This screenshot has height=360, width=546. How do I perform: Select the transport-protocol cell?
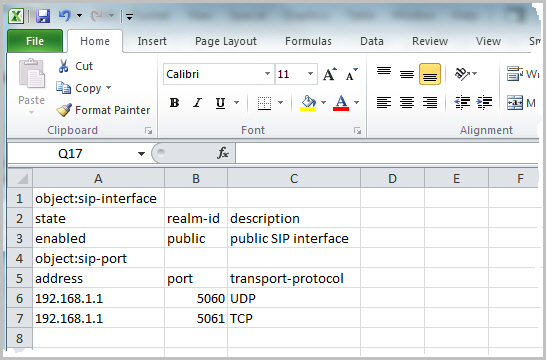tap(294, 279)
